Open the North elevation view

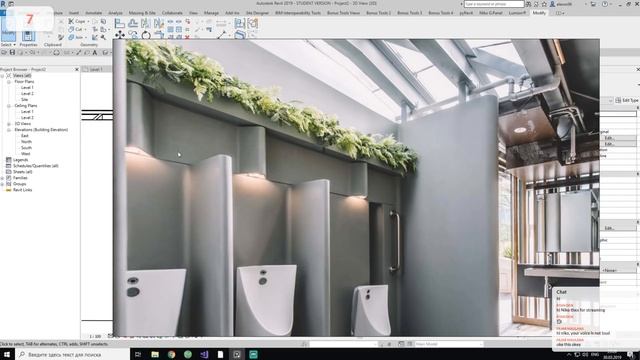[26, 142]
